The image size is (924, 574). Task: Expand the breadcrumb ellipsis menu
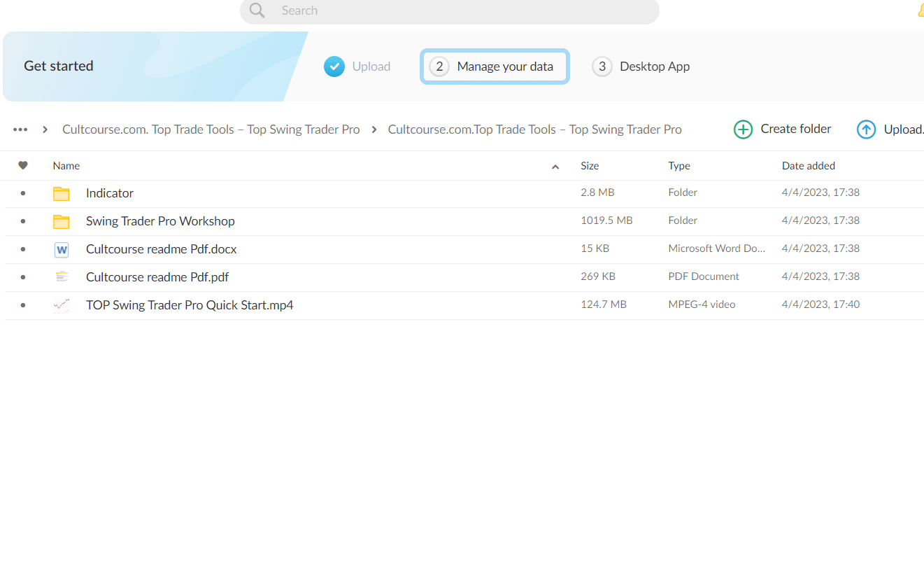pyautogui.click(x=20, y=129)
